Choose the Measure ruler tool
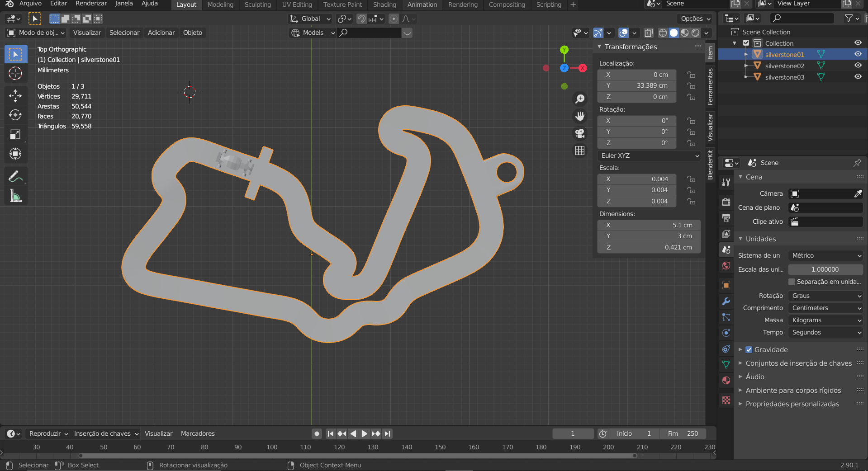The image size is (868, 471). (15, 196)
